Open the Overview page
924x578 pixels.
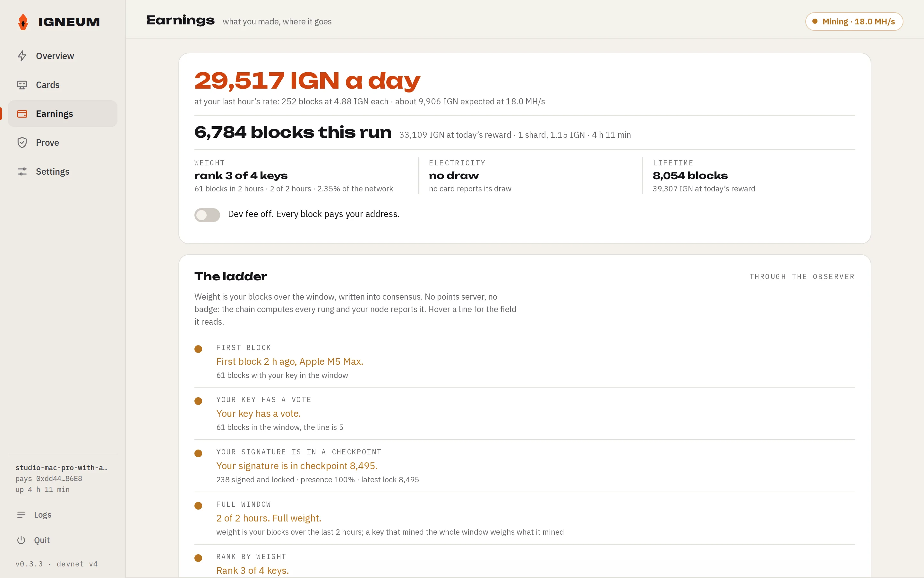pos(63,56)
